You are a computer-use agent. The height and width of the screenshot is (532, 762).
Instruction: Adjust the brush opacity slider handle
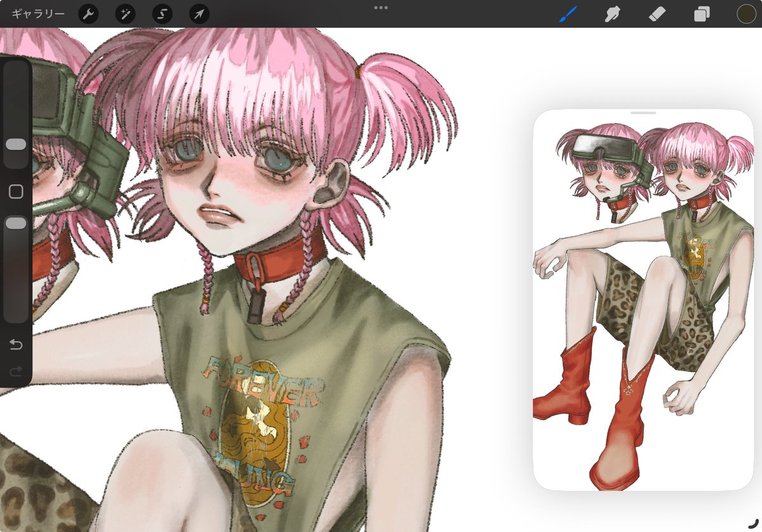[16, 223]
